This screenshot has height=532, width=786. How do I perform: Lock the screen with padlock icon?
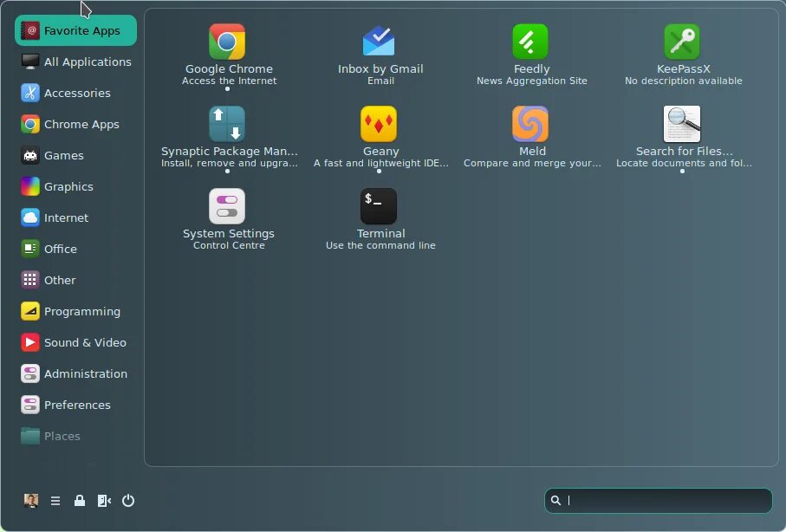(80, 501)
